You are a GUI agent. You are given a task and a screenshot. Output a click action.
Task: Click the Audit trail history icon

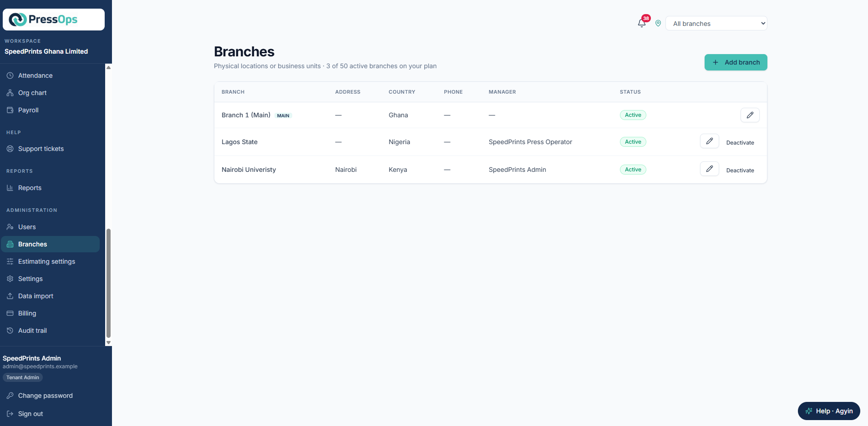[10, 331]
